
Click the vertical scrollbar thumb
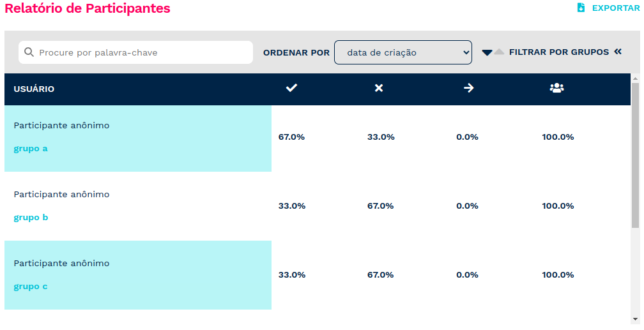click(x=635, y=155)
